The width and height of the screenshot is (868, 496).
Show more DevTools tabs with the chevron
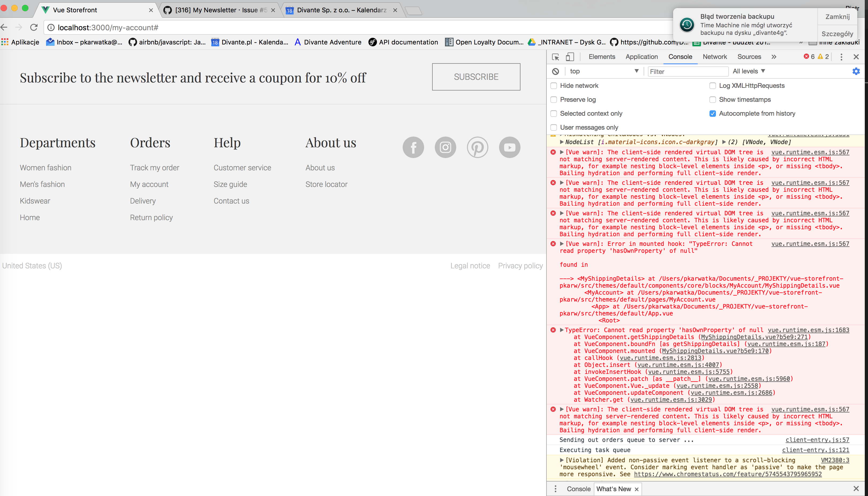[774, 57]
